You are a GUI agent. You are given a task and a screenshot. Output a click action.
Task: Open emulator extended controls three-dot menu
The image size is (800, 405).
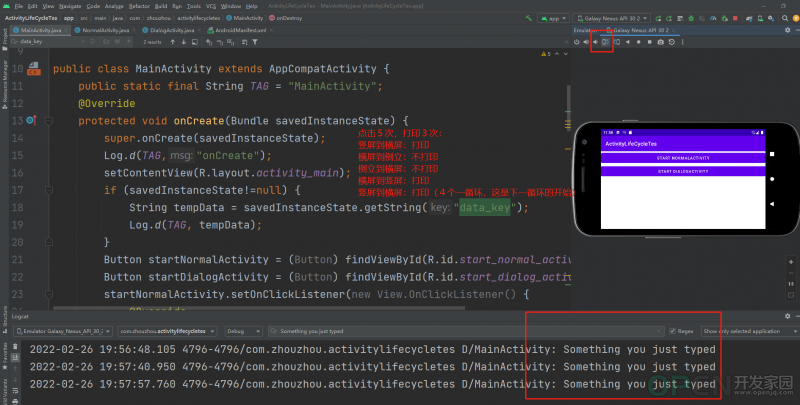point(683,42)
